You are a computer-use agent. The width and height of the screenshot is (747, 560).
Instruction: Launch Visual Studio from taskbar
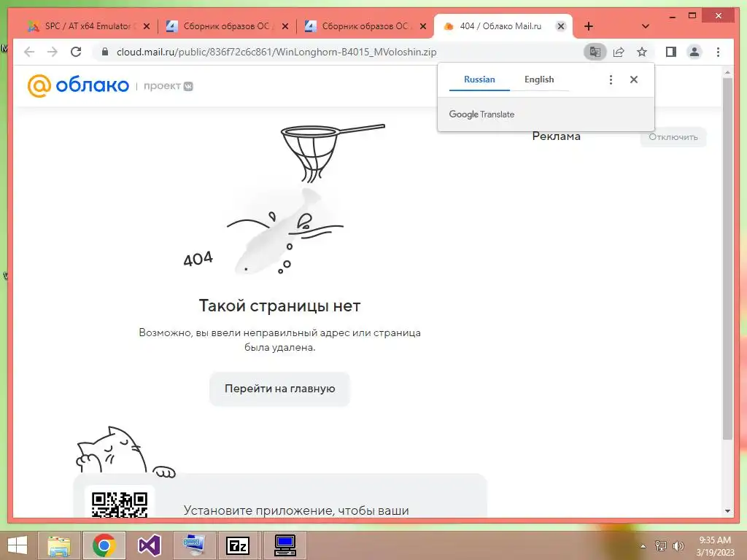[149, 545]
